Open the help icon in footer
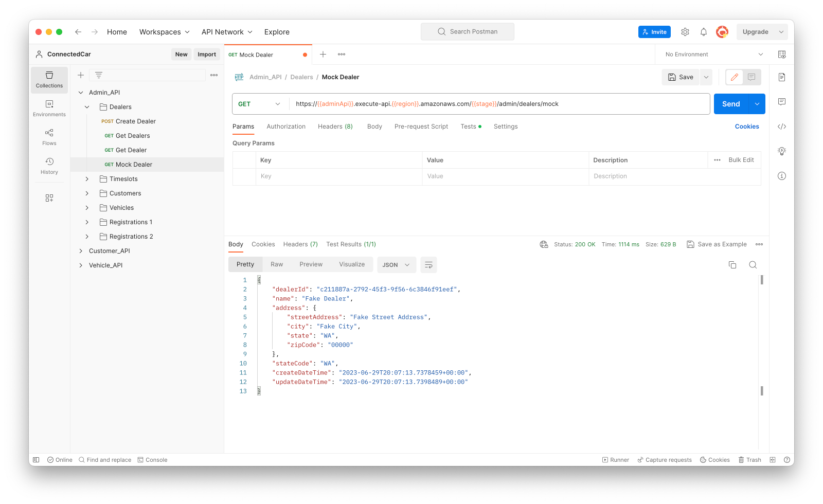Screen dimensions: 823x504 pyautogui.click(x=787, y=460)
